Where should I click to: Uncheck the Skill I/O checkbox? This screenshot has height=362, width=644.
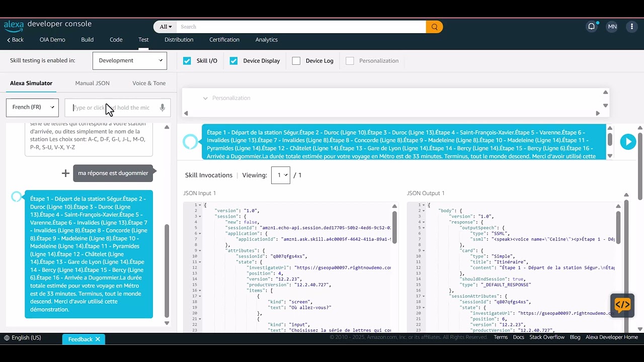click(187, 61)
